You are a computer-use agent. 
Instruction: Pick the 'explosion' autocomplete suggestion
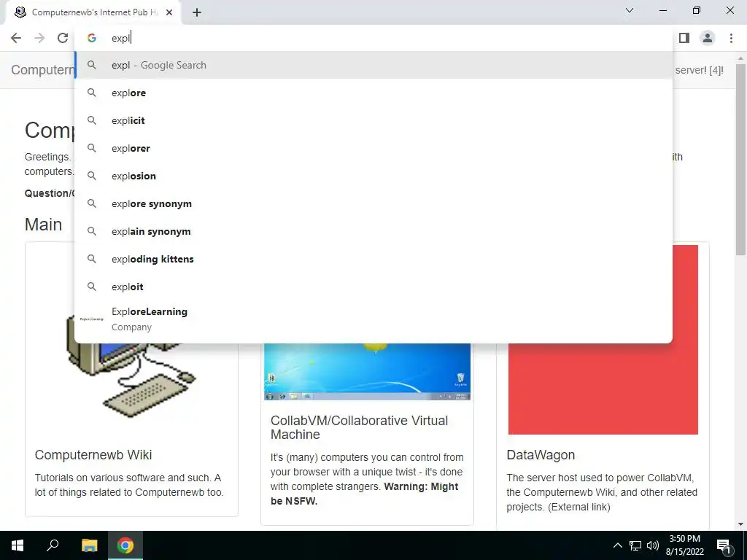[x=374, y=176]
